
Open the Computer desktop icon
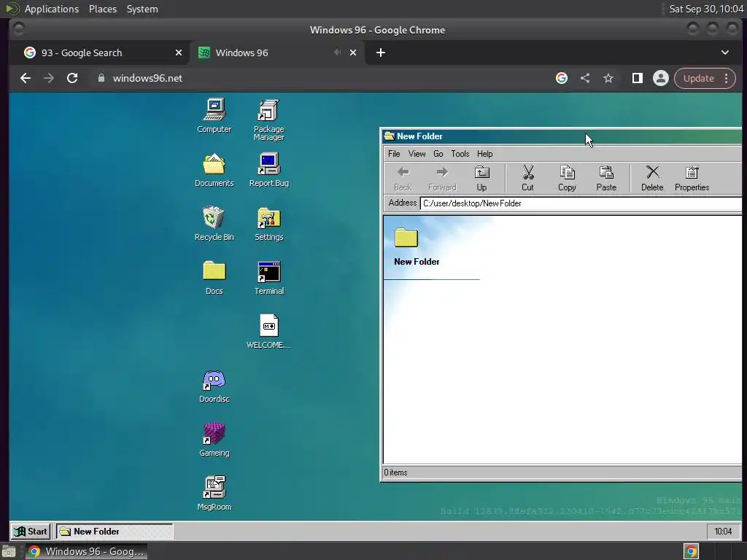214,115
